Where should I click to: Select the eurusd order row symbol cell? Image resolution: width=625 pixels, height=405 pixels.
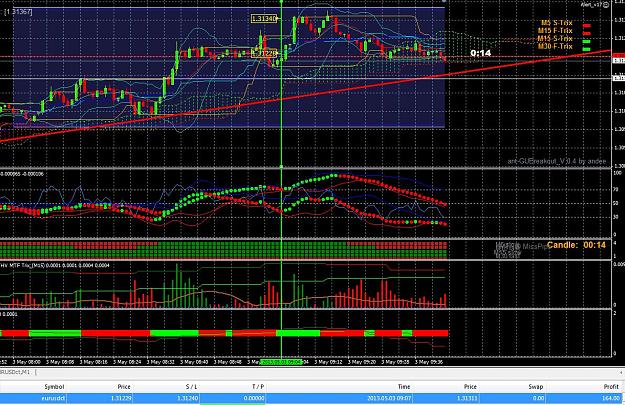[x=53, y=398]
